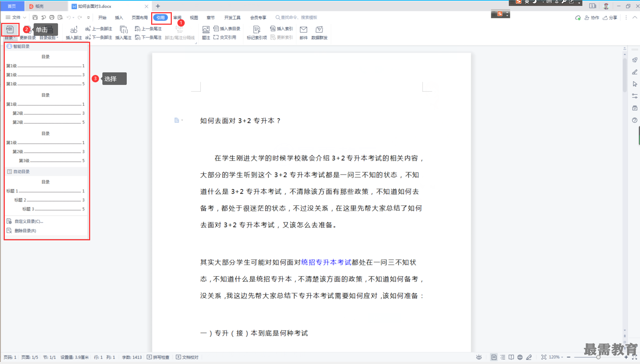The width and height of the screenshot is (640, 364).
Task: Click 插入索引 insert index
Action: pos(282,28)
